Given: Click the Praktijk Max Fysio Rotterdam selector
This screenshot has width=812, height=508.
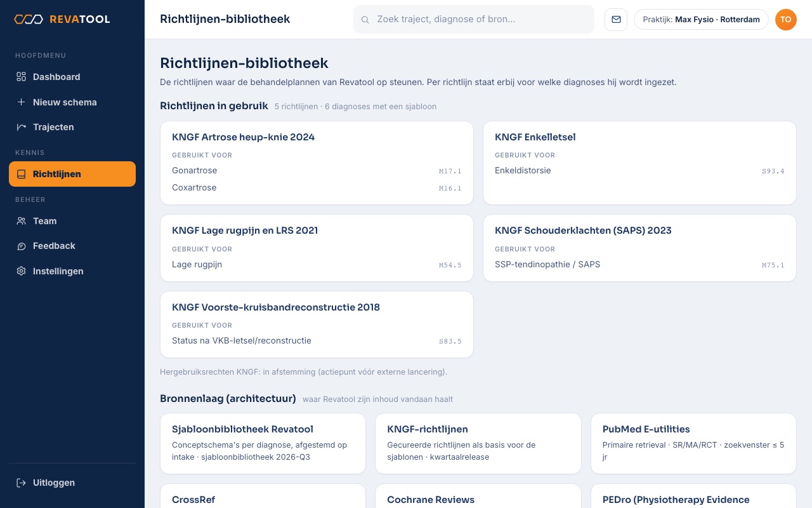Looking at the screenshot, I should [701, 20].
